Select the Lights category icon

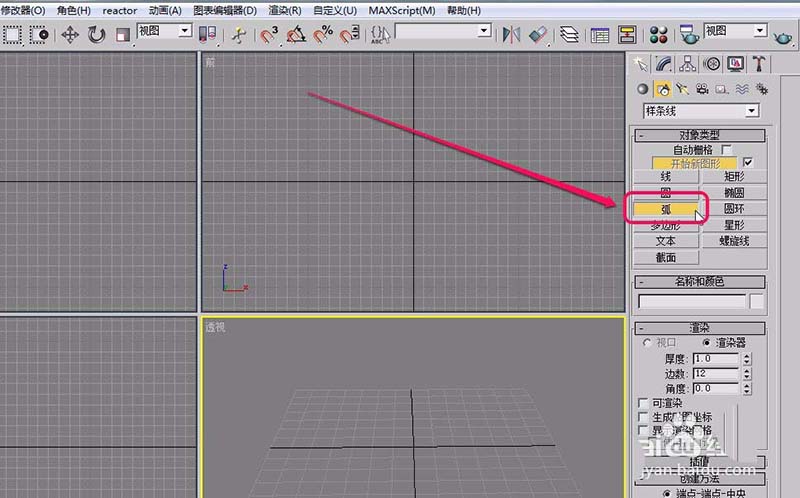(682, 89)
